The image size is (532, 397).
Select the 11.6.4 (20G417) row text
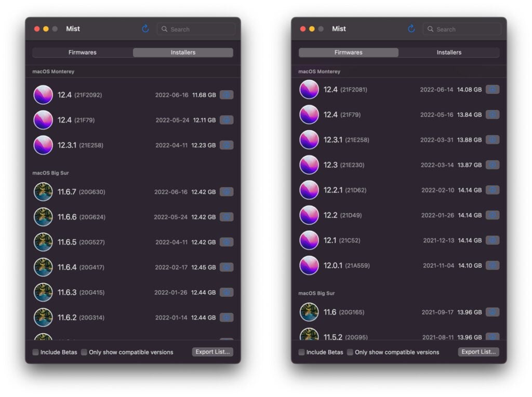(x=81, y=267)
